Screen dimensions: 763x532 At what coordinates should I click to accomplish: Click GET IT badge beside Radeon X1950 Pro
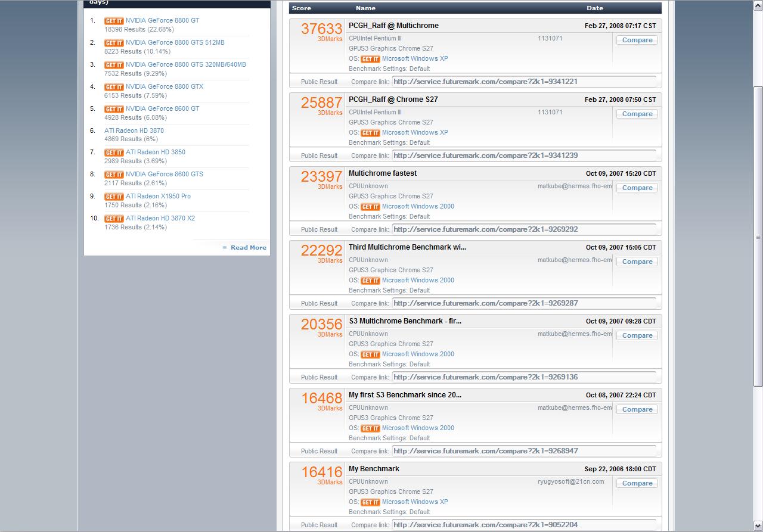114,197
